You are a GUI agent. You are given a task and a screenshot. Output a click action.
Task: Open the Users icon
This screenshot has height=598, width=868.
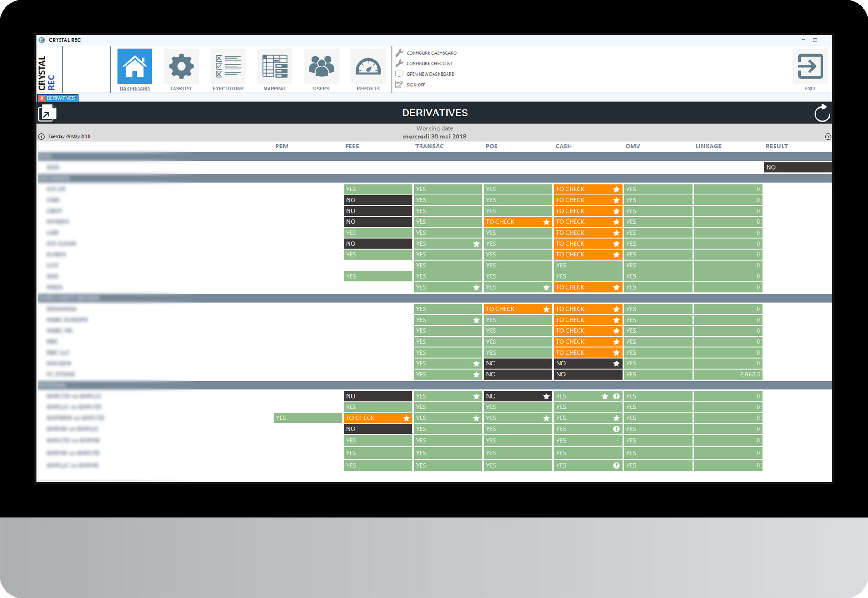321,66
